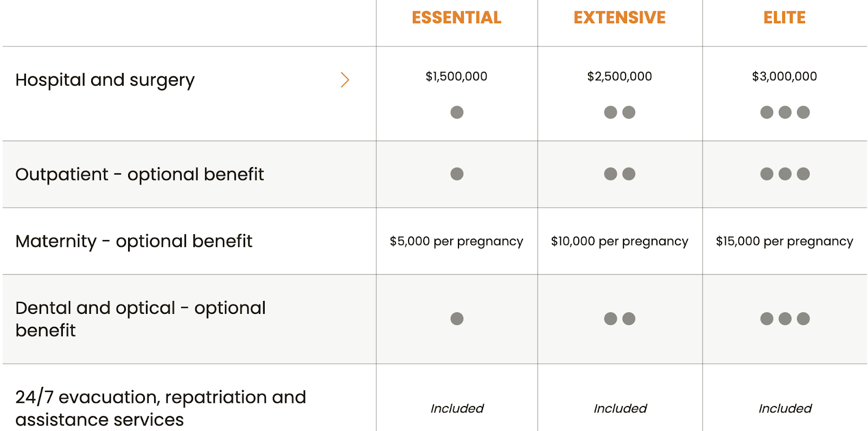The image size is (868, 431).
Task: Click the $10,000 per pregnancy cell
Action: point(620,241)
